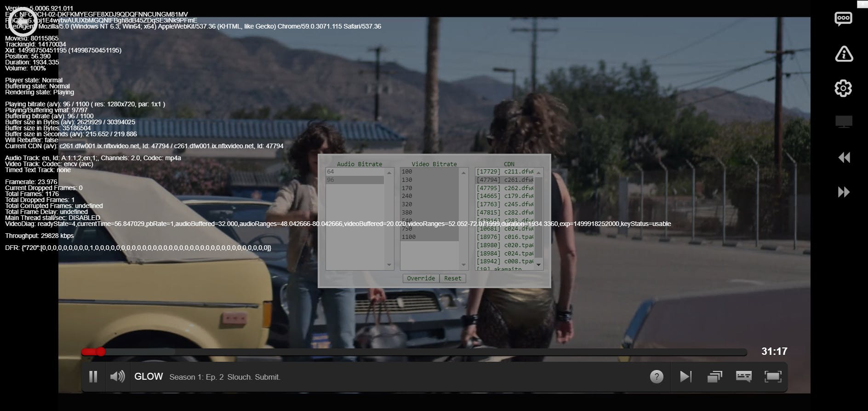
Task: Click the chat bubble icon in sidebar
Action: coord(843,19)
